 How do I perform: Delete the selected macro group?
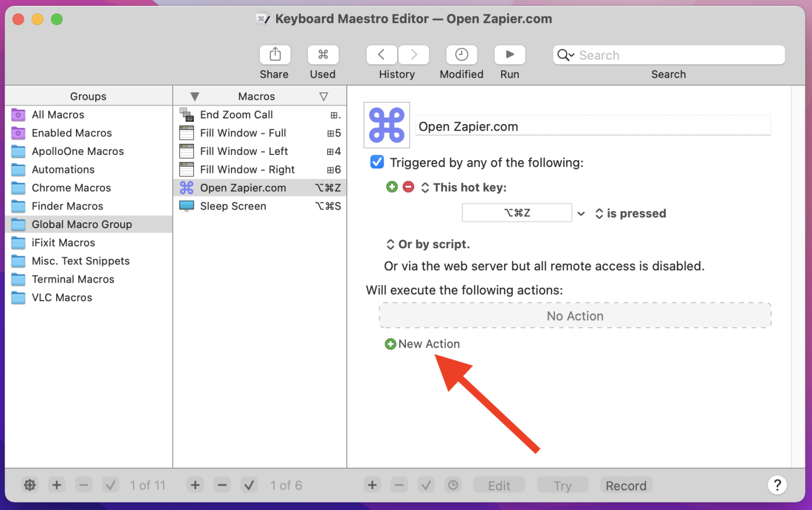tap(84, 485)
